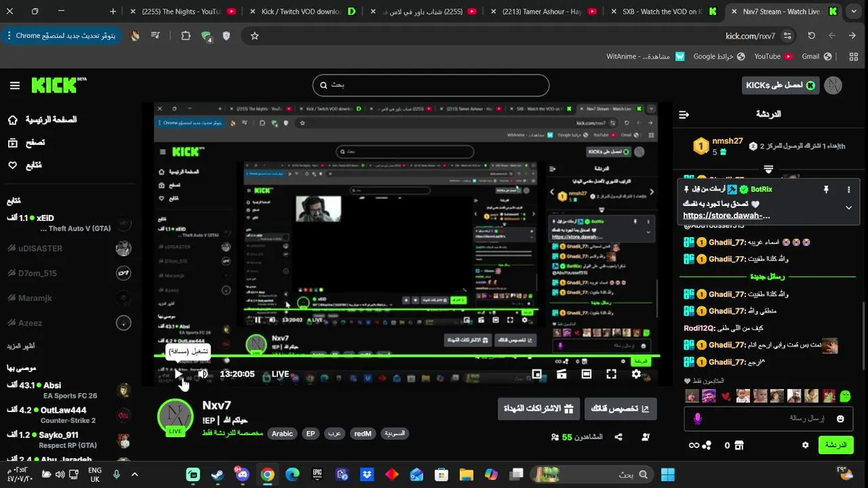
Task: Open the Kick sidebar hamburger menu
Action: coord(14,85)
